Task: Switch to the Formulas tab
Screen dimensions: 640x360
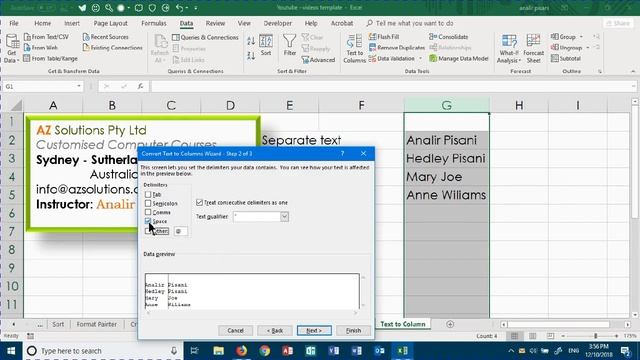Action: (153, 23)
